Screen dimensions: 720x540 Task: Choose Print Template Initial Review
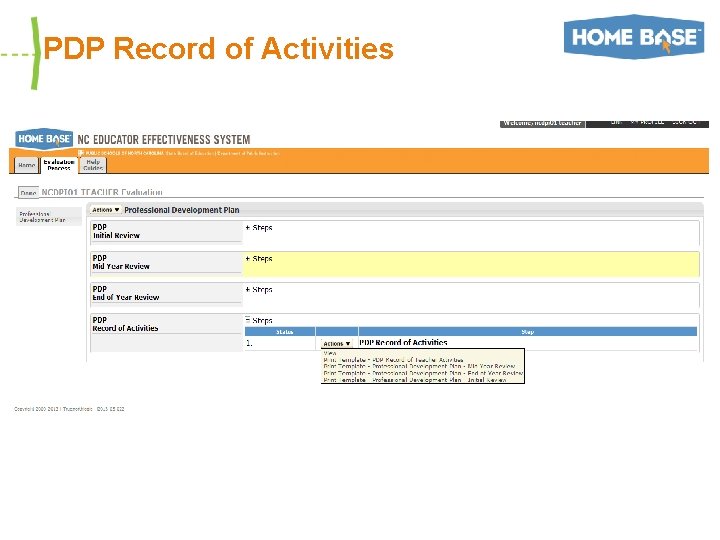(415, 380)
